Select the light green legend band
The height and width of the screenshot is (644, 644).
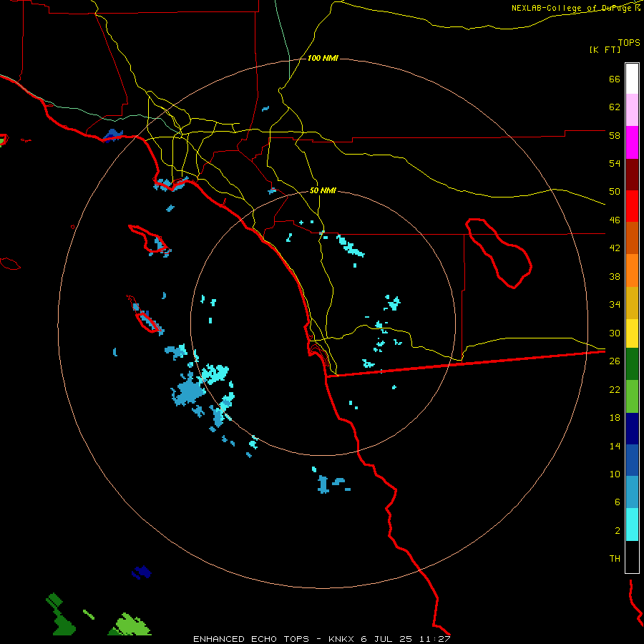pyautogui.click(x=632, y=396)
